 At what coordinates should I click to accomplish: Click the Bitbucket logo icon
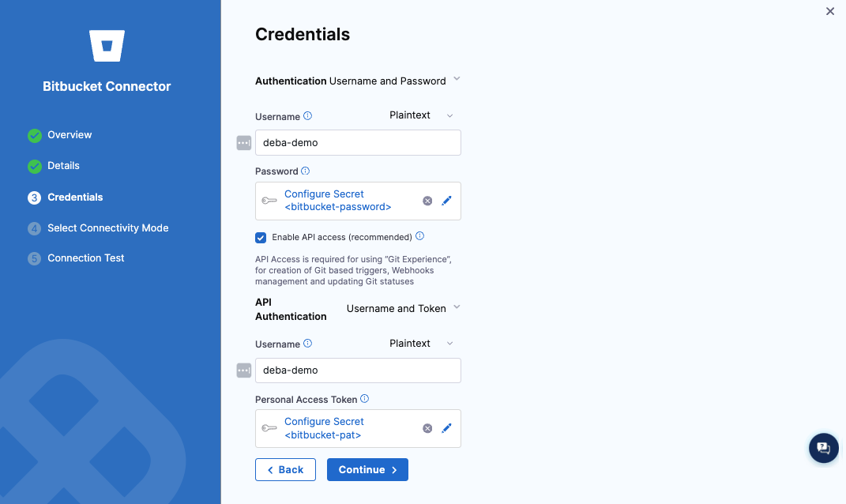coord(107,46)
